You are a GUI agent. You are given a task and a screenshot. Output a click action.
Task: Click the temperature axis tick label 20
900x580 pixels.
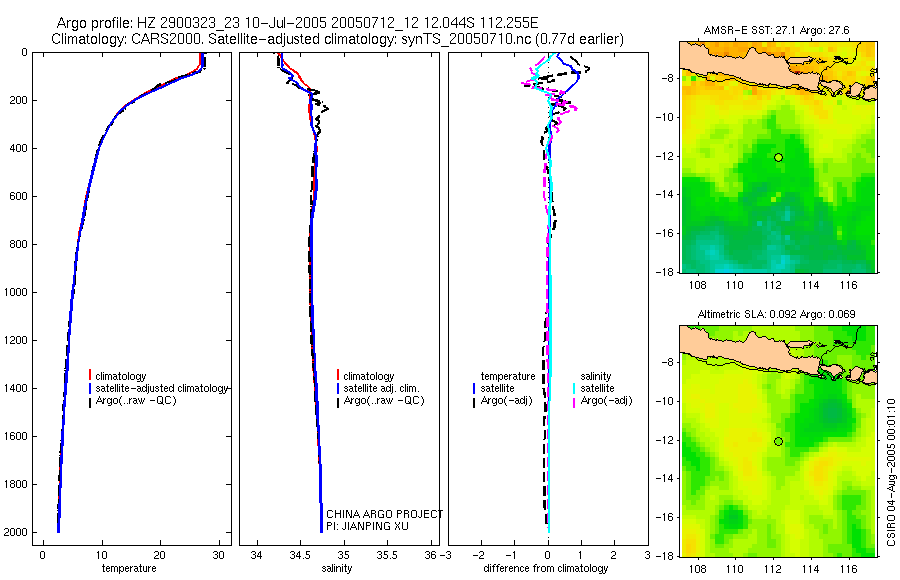tap(160, 555)
